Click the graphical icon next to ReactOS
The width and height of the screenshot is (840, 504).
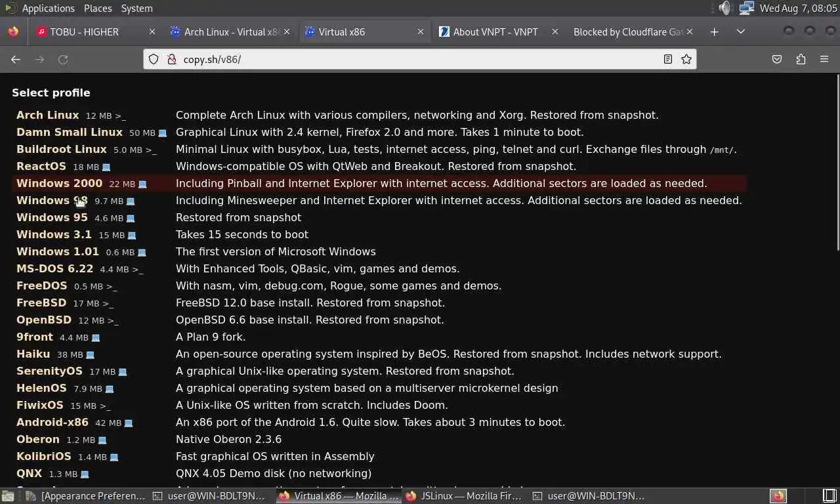(106, 167)
